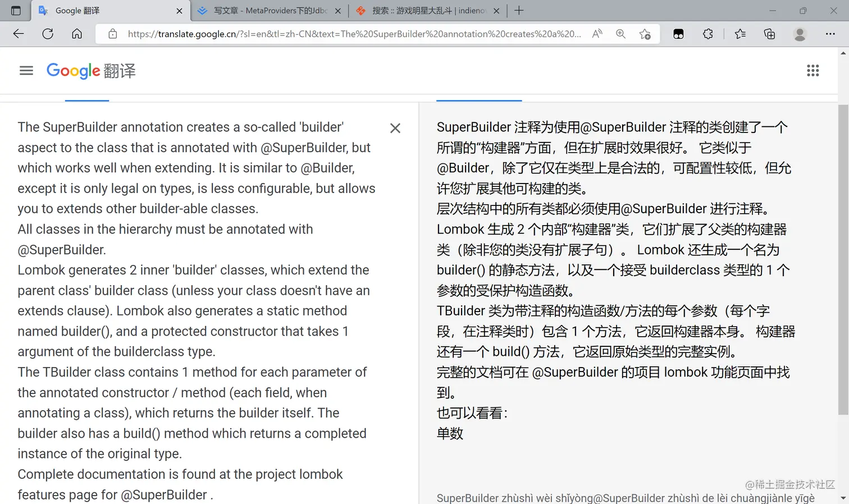
Task: Click the page vertical scrollbar thumb
Action: click(x=843, y=259)
